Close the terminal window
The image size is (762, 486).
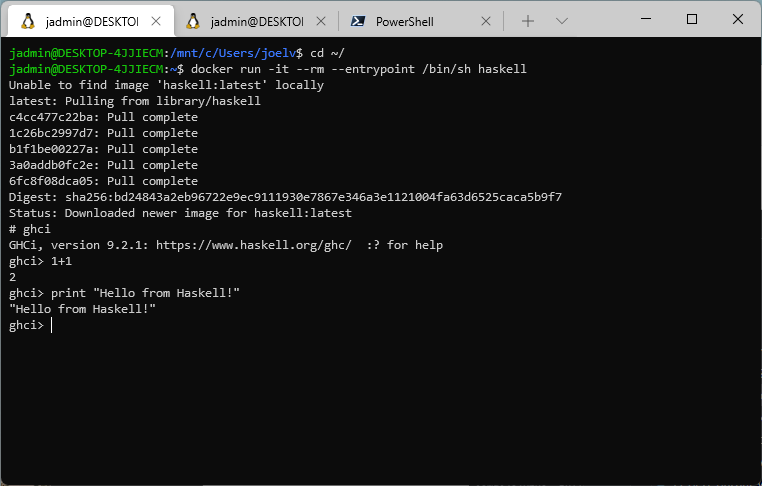pyautogui.click(x=737, y=19)
